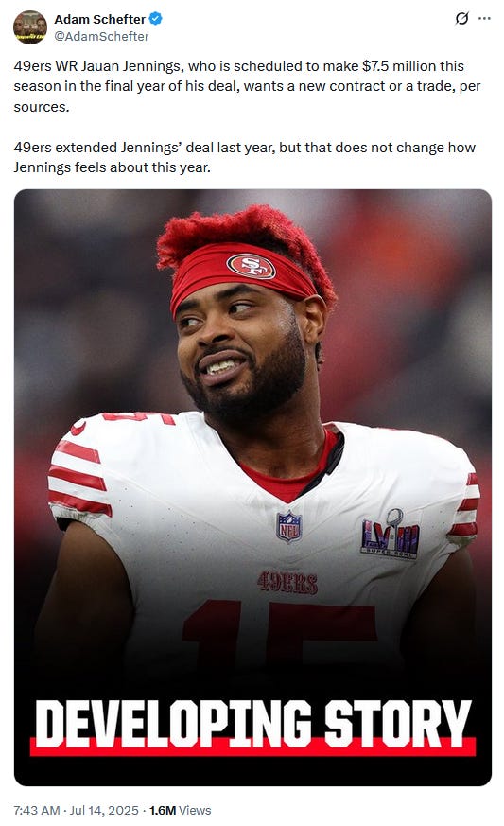Click the red stripes on left sleeve
Viewport: 504px width, 826px height.
point(79,479)
